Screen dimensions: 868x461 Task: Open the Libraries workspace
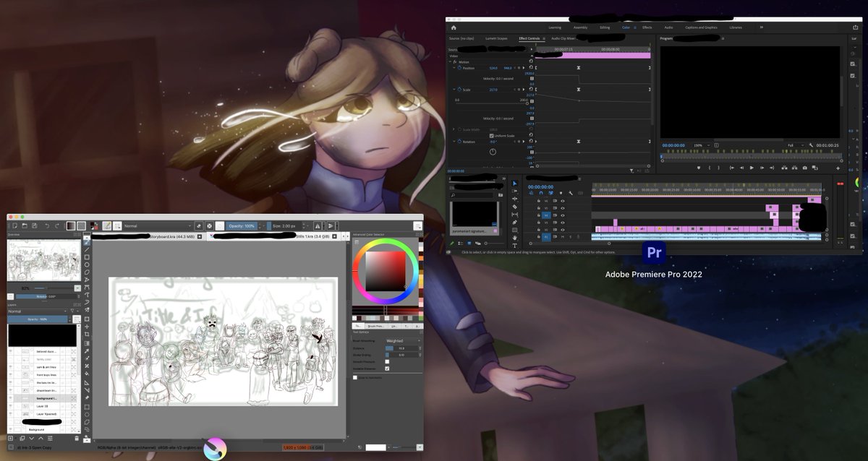736,27
